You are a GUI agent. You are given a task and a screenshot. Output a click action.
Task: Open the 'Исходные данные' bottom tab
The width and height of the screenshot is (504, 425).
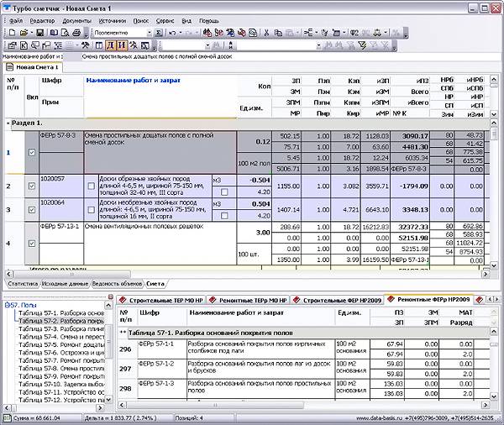pyautogui.click(x=66, y=285)
